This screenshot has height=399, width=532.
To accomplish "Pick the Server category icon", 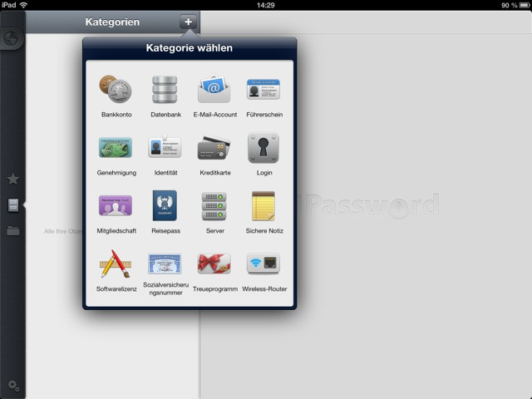I will [214, 205].
